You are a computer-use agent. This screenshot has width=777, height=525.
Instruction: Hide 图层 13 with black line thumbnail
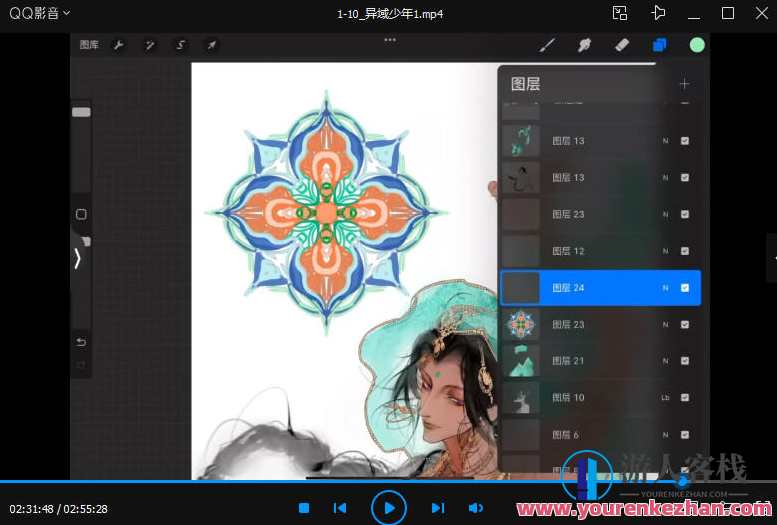(x=685, y=177)
